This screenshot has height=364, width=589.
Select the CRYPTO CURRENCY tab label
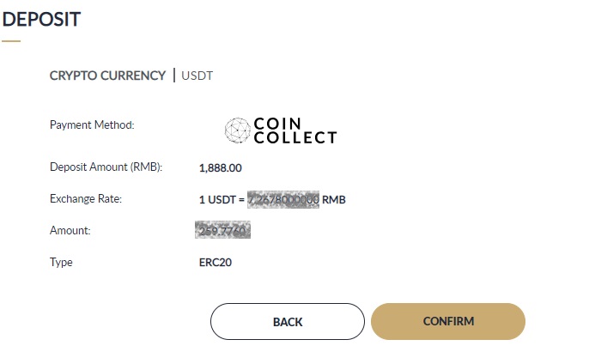pyautogui.click(x=107, y=76)
